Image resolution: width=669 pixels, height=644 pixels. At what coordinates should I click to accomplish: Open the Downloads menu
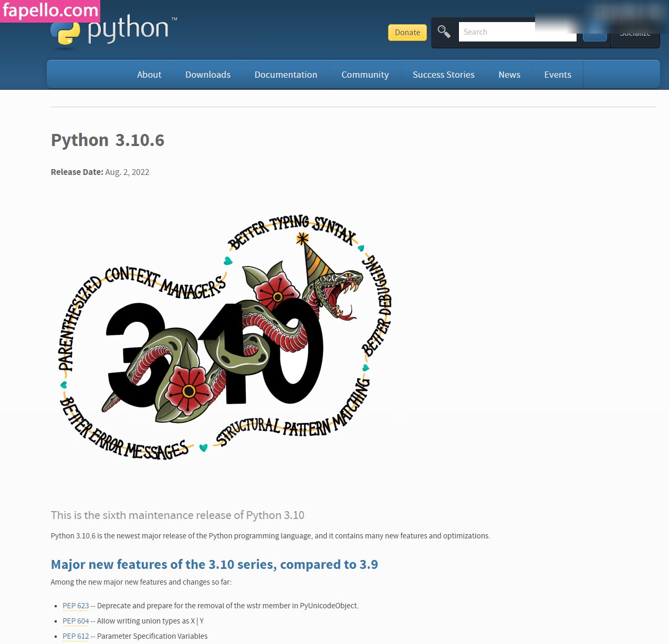[x=208, y=75]
